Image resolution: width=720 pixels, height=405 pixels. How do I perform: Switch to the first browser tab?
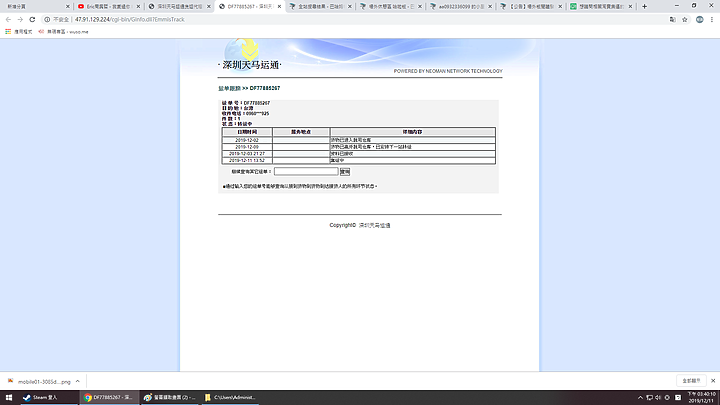[x=37, y=6]
